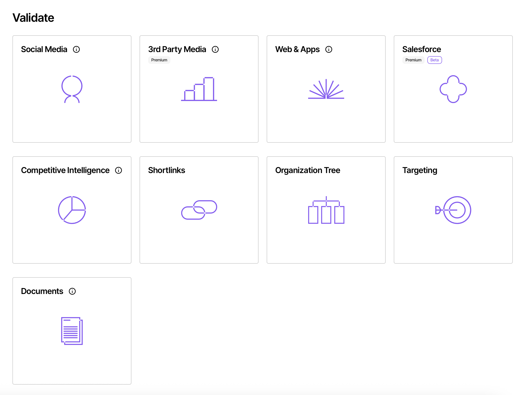The height and width of the screenshot is (395, 532).
Task: Open the Social Media person icon
Action: [72, 89]
